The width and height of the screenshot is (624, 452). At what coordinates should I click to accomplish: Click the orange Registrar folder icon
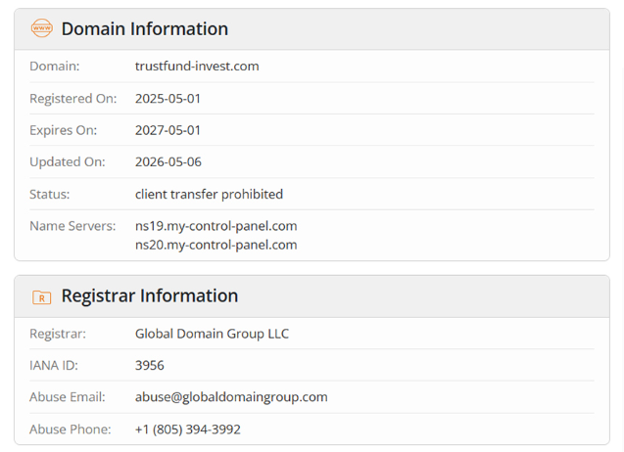coord(42,297)
